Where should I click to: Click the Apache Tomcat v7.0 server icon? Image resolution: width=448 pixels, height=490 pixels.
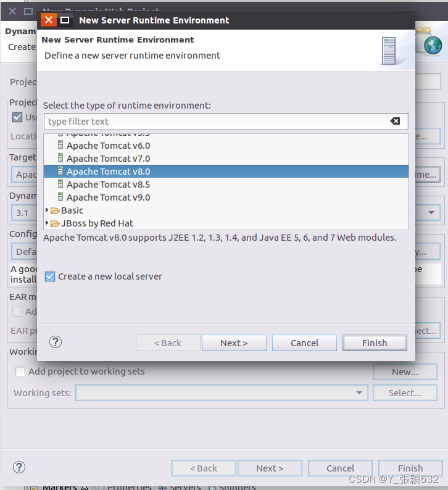(x=60, y=158)
